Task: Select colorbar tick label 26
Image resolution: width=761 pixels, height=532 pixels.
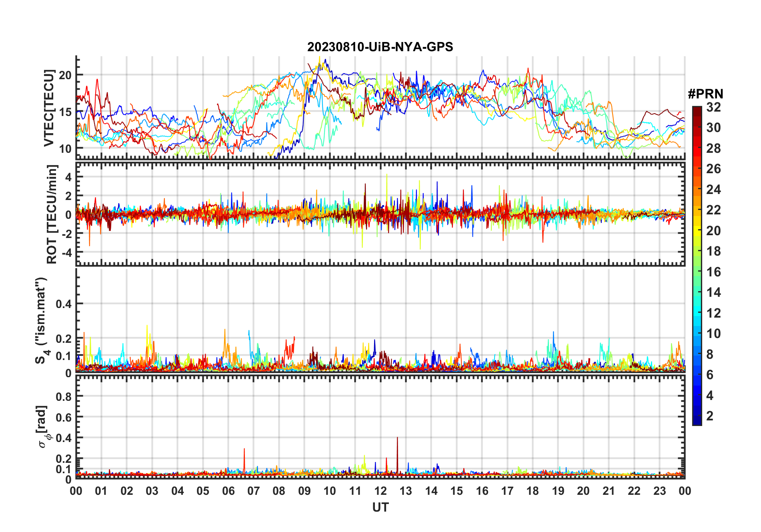Action: point(713,169)
